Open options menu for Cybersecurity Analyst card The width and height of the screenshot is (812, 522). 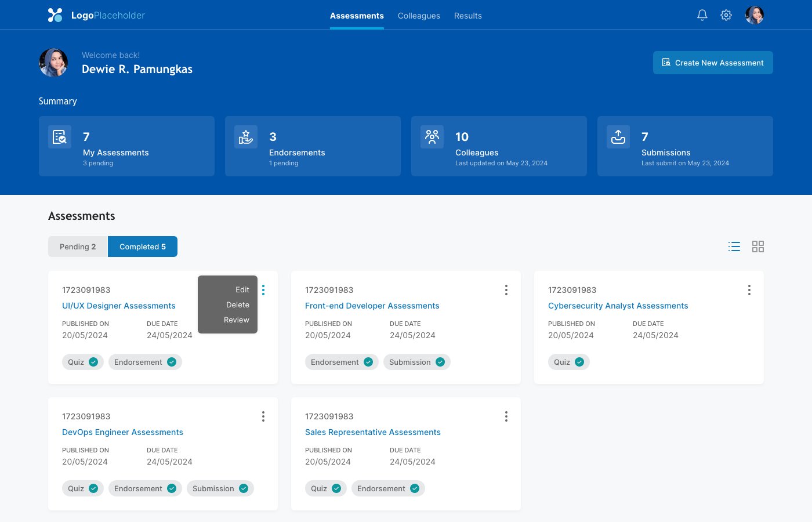click(749, 290)
